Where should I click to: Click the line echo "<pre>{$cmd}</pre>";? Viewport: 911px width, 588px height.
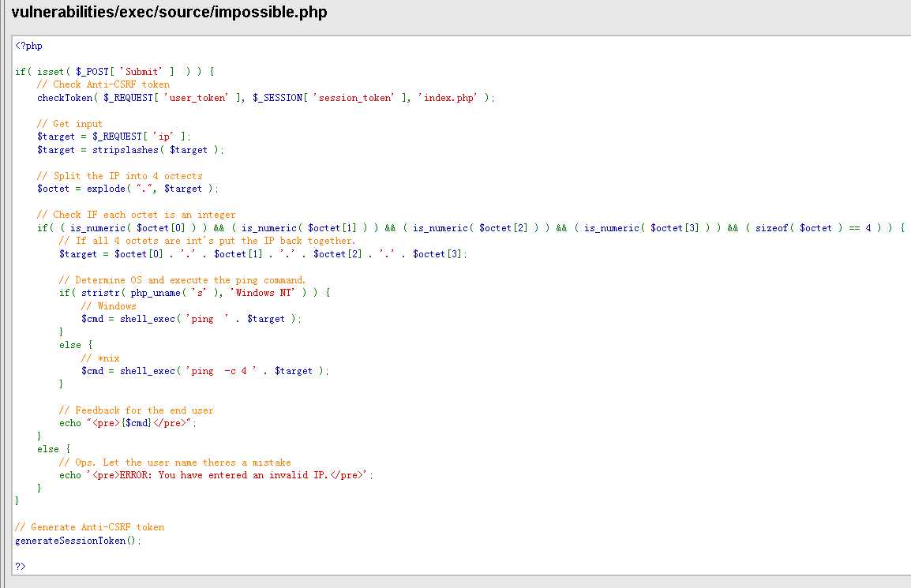click(x=128, y=423)
